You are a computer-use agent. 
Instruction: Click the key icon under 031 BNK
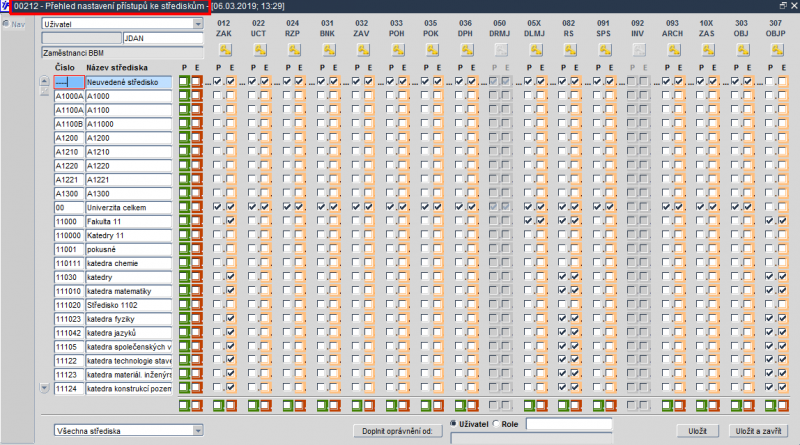(329, 50)
